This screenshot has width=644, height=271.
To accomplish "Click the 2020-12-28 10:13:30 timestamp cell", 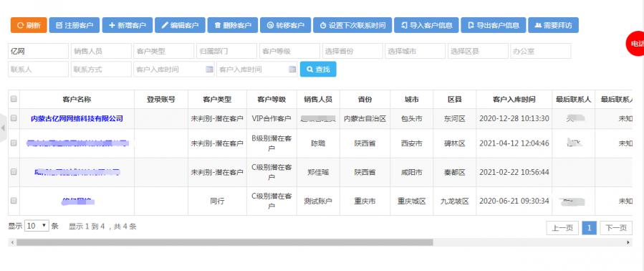I will 514,118.
